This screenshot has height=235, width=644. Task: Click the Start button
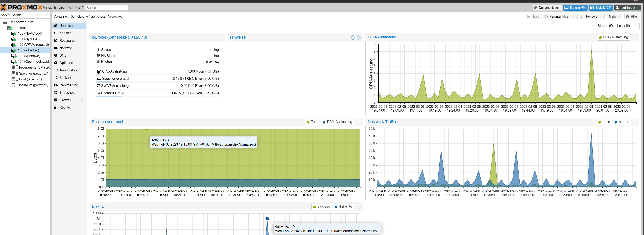(533, 16)
